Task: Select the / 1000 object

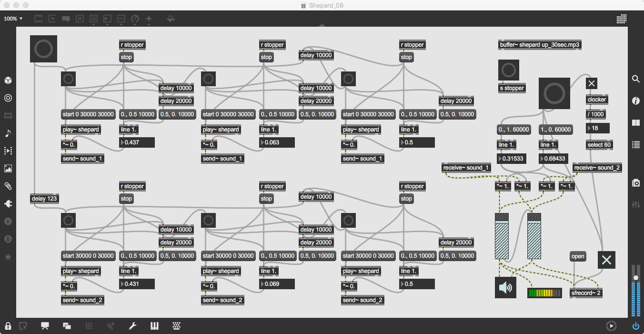Action: click(596, 114)
